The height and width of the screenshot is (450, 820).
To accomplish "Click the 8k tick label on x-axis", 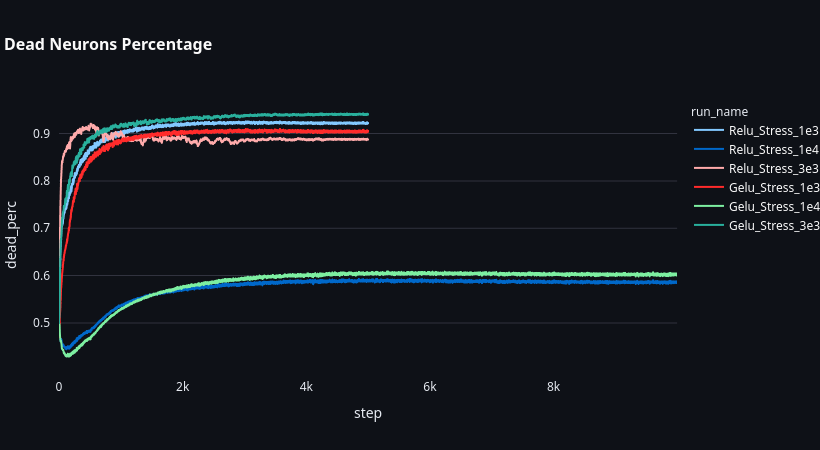I will coord(553,386).
